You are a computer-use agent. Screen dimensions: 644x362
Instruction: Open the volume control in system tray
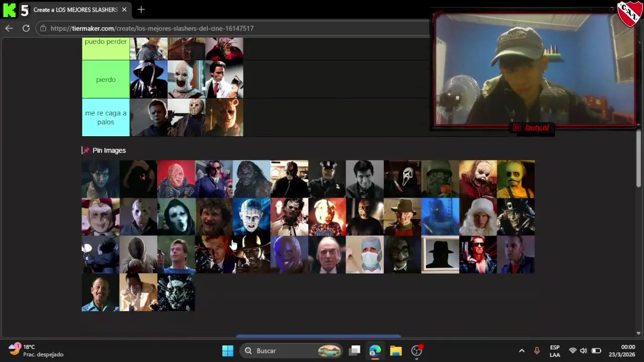pos(584,350)
